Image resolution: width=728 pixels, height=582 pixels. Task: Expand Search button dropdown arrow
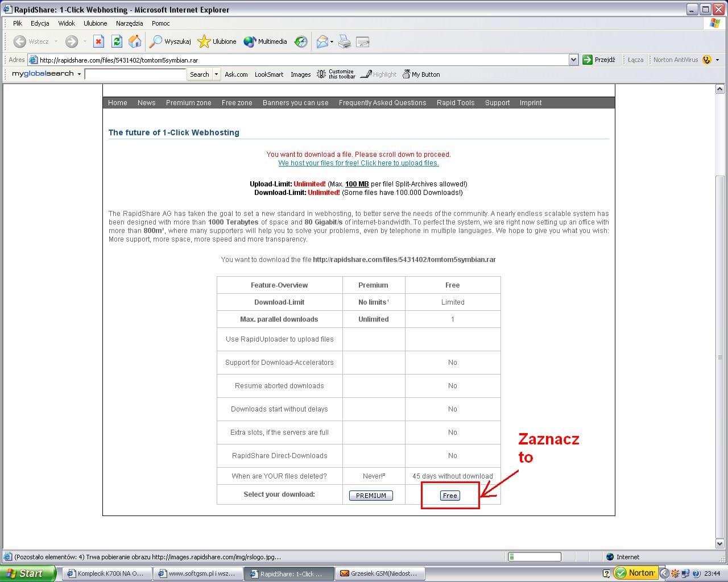point(216,74)
